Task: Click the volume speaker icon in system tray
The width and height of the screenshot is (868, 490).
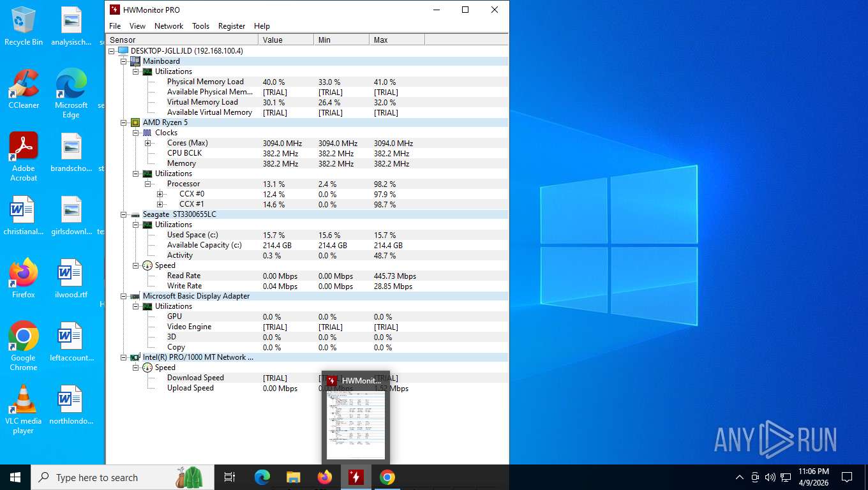Action: click(x=770, y=477)
